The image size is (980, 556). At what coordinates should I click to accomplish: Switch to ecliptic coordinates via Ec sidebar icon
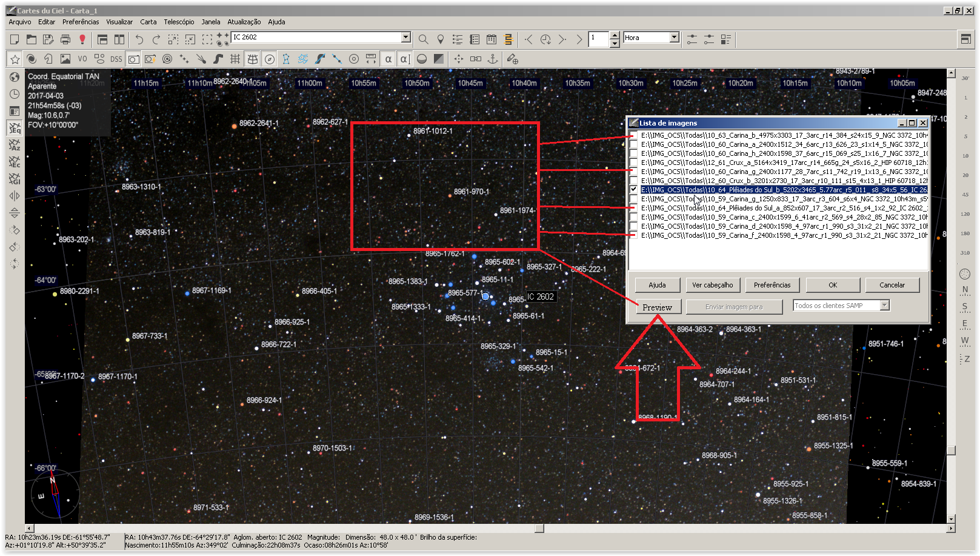[x=15, y=162]
